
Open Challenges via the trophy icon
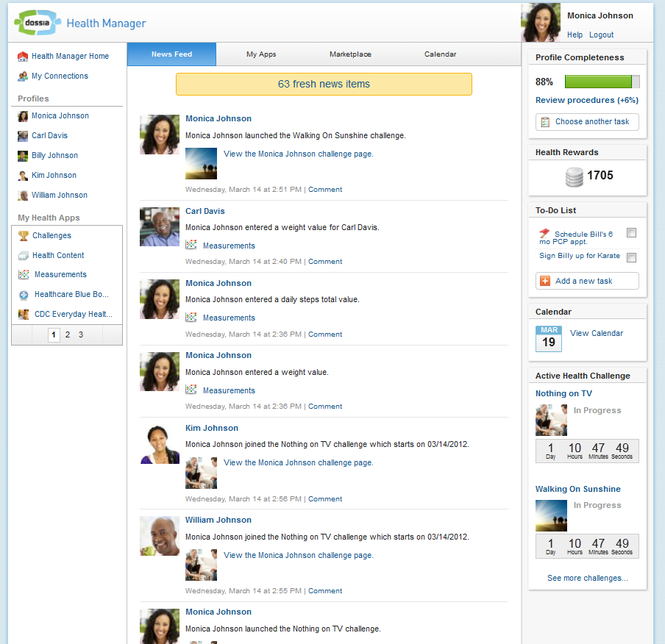[24, 236]
